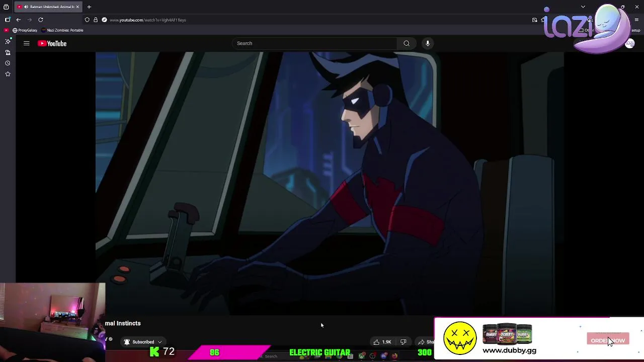Toggle the browser sidebar panel icon
The image size is (644, 362).
(7, 20)
